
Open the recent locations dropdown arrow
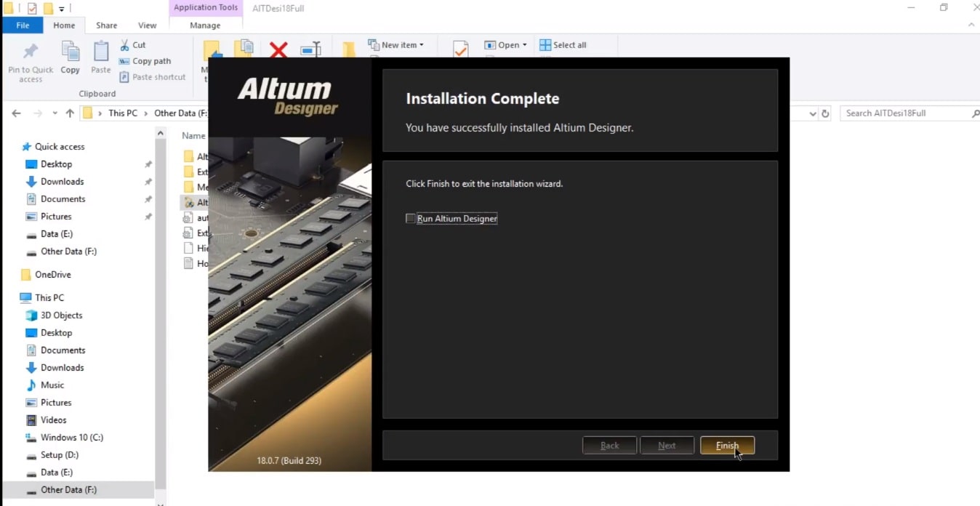tap(55, 114)
